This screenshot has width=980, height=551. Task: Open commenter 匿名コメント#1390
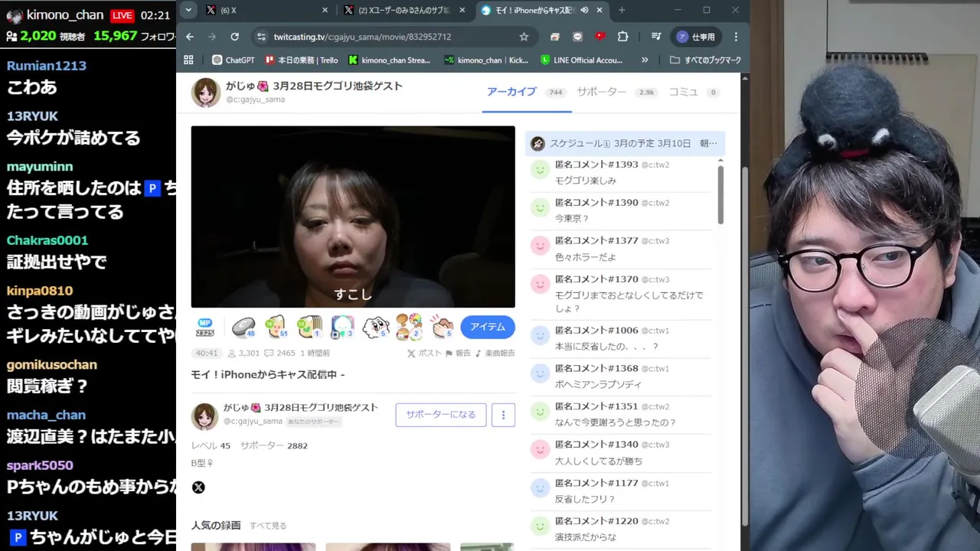[x=596, y=203]
